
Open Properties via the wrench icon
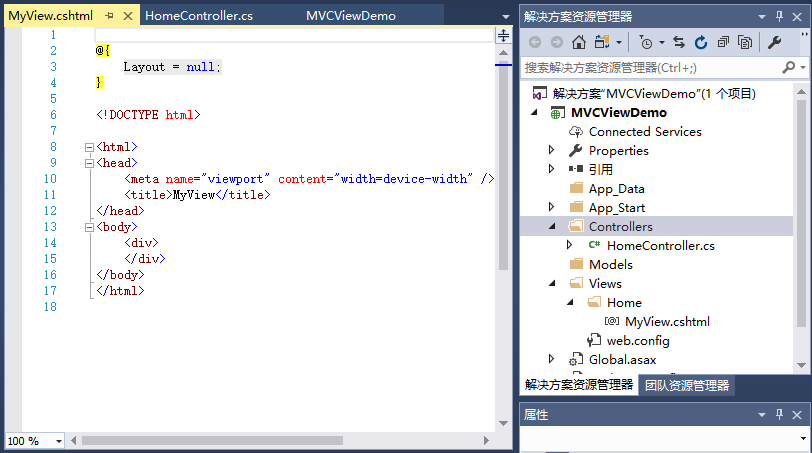coord(774,42)
